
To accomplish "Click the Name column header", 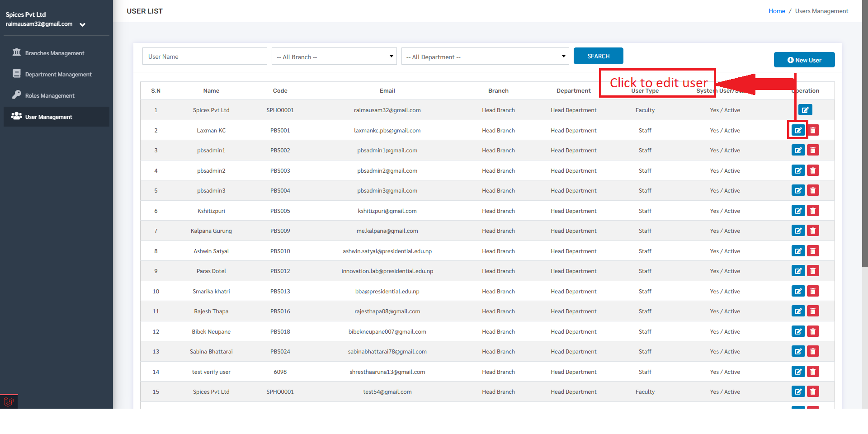I will [x=211, y=90].
